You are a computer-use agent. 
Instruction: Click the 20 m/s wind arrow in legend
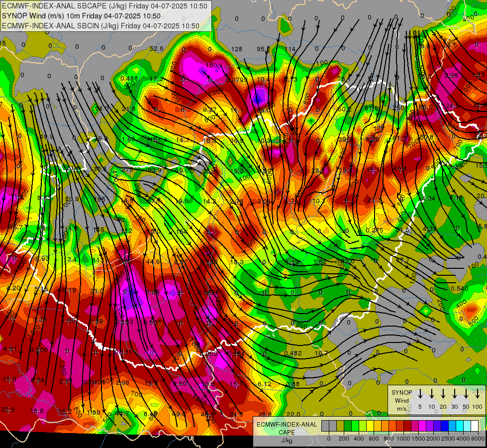(x=443, y=394)
